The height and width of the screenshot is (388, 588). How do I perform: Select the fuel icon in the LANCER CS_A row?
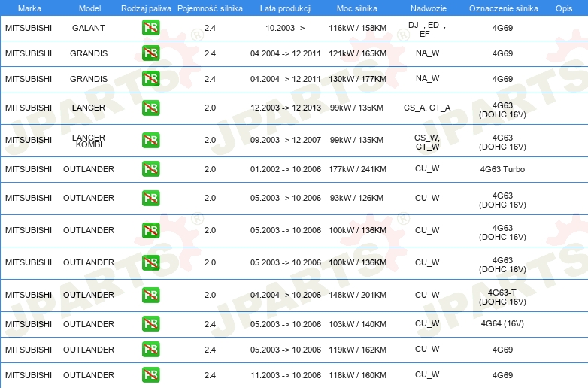(x=150, y=108)
